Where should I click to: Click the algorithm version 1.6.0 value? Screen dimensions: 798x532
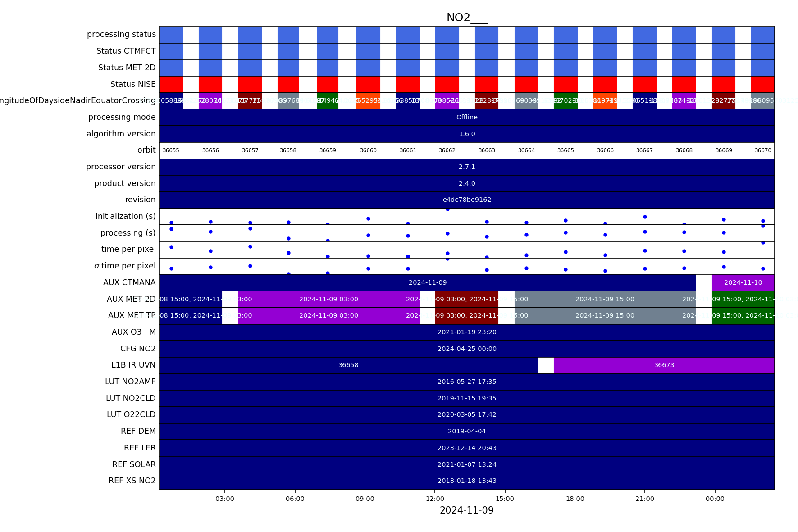click(466, 134)
